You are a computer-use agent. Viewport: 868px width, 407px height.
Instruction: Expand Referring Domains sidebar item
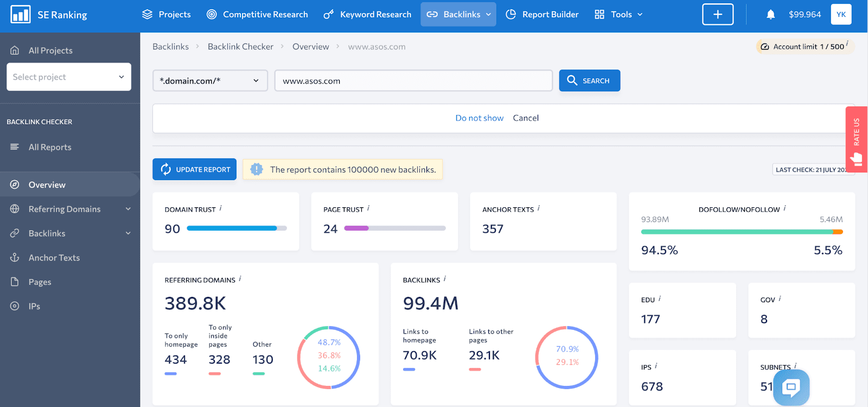pyautogui.click(x=70, y=209)
